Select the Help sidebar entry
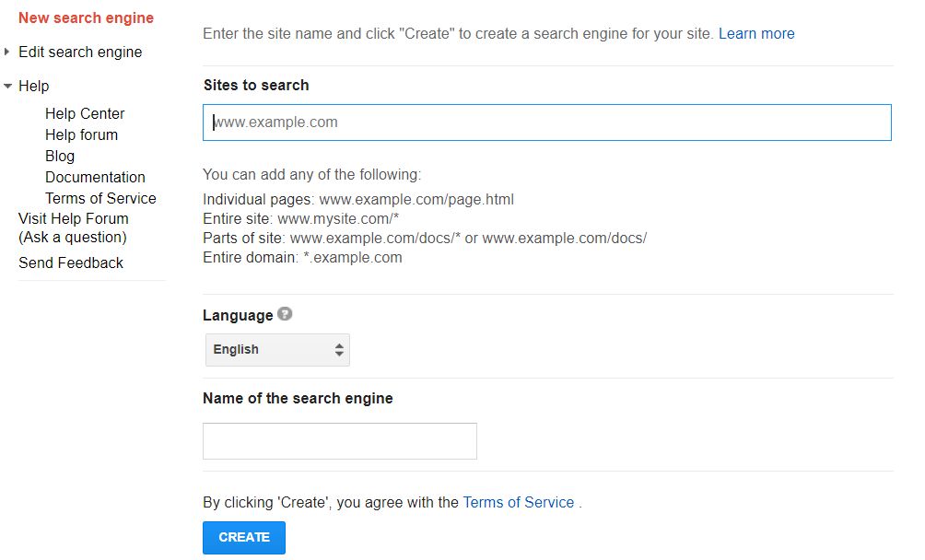 pos(34,86)
